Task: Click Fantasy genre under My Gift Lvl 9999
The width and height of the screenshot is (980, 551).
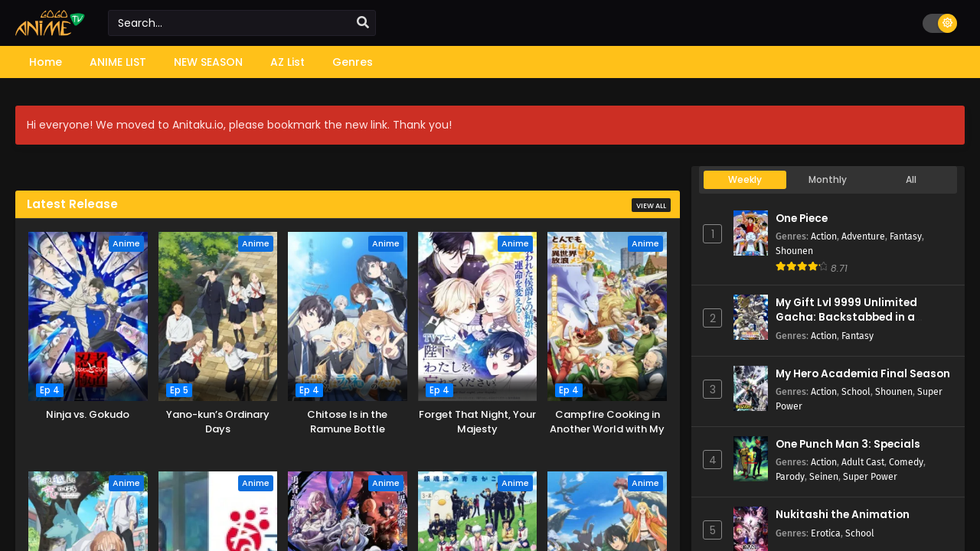Action: (x=857, y=335)
